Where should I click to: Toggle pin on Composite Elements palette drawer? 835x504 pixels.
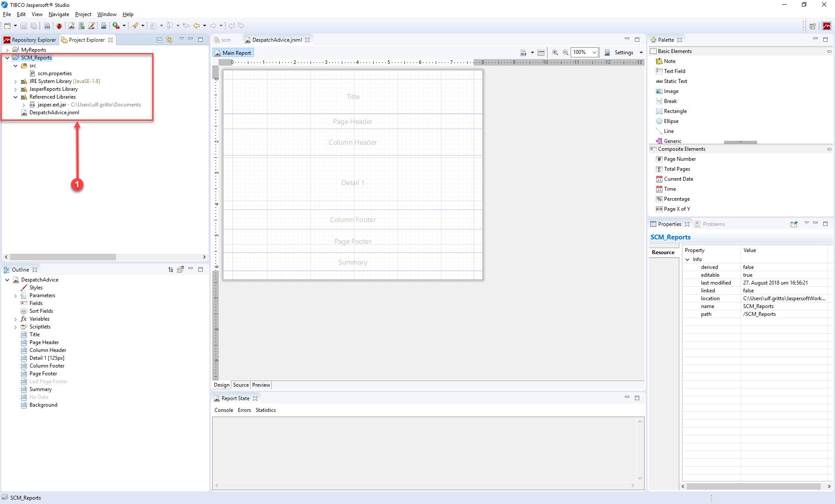click(x=829, y=149)
